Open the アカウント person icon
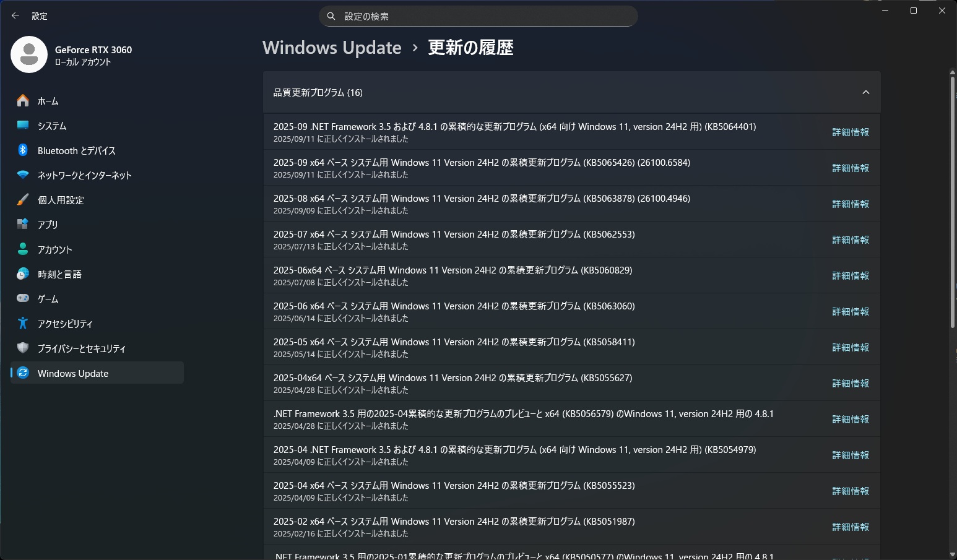The height and width of the screenshot is (560, 957). click(23, 249)
